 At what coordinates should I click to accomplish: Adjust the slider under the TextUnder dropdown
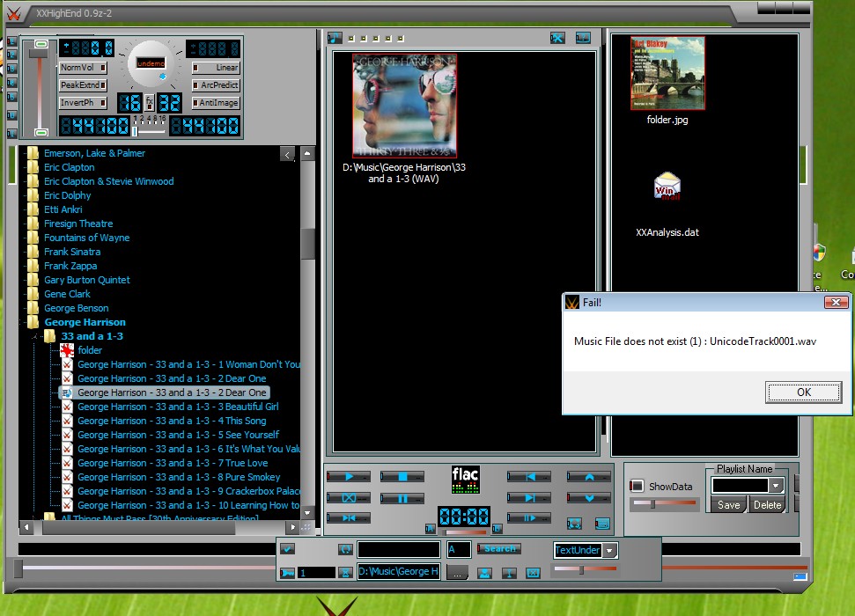[x=582, y=569]
